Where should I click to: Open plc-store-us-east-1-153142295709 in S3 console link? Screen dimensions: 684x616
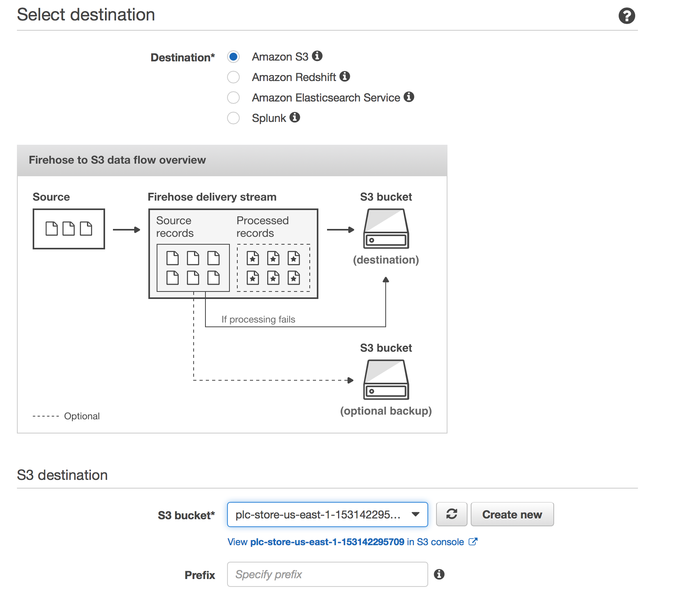[x=352, y=542]
